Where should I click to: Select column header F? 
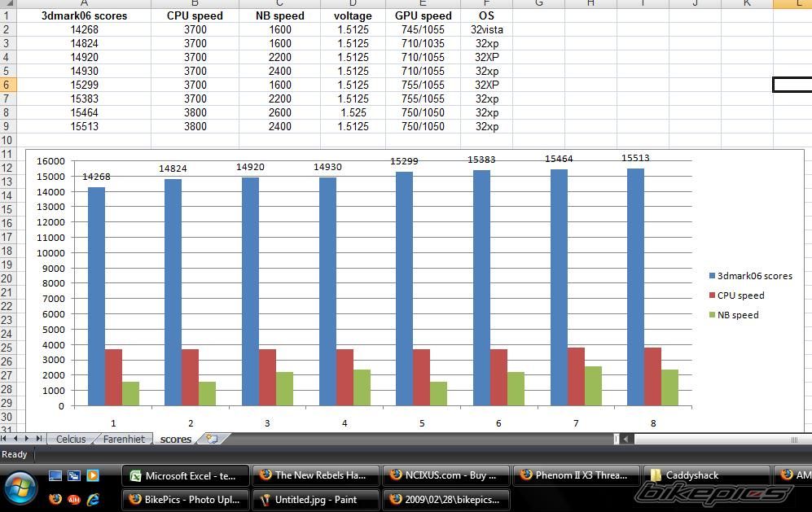[x=486, y=3]
